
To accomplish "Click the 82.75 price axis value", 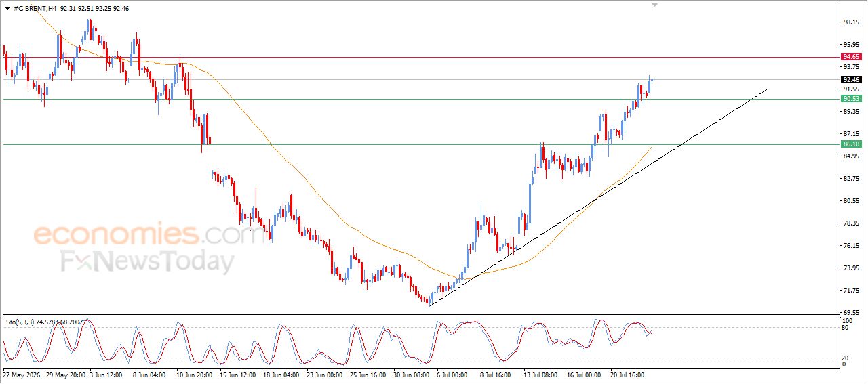I will click(x=851, y=179).
